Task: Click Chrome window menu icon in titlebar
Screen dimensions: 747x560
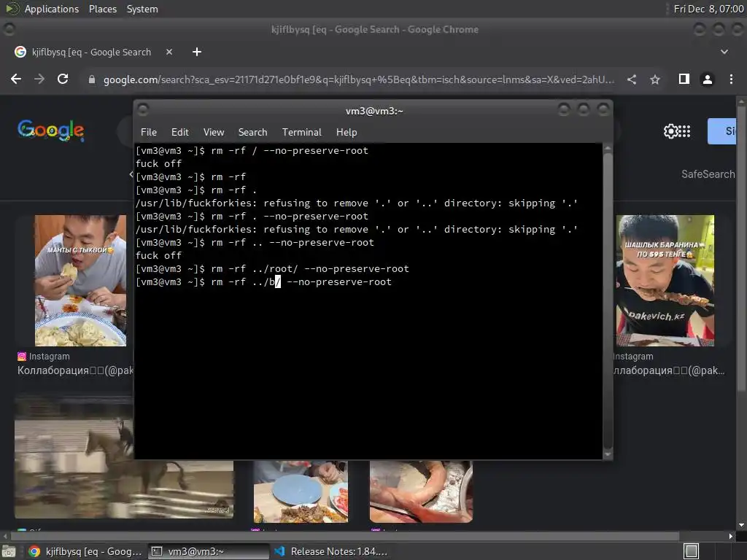Action: pos(9,29)
